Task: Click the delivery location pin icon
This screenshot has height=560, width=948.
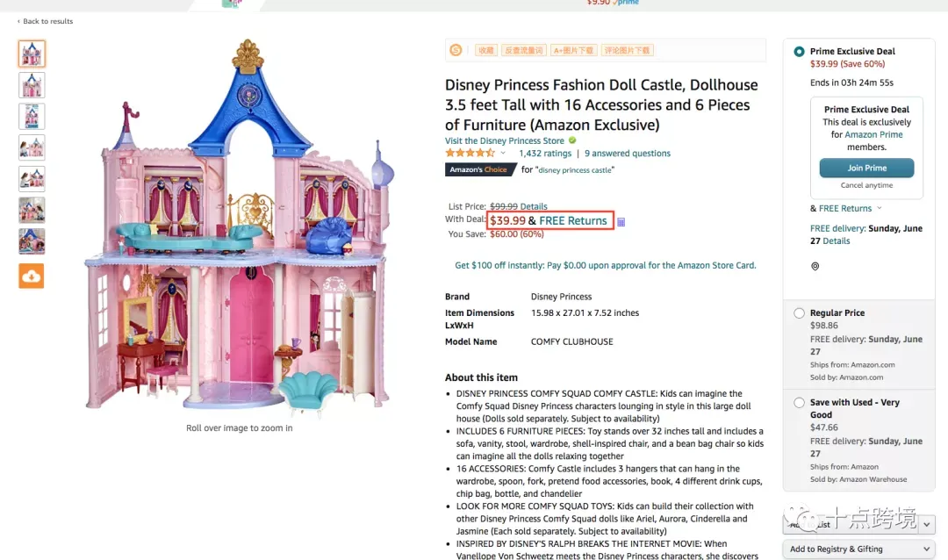Action: coord(815,266)
